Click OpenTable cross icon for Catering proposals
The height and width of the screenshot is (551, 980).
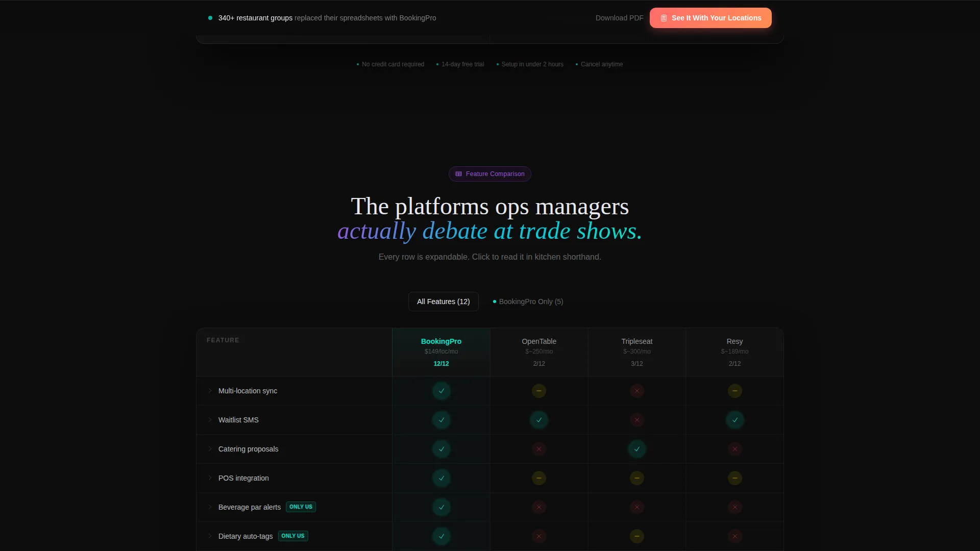pyautogui.click(x=539, y=449)
